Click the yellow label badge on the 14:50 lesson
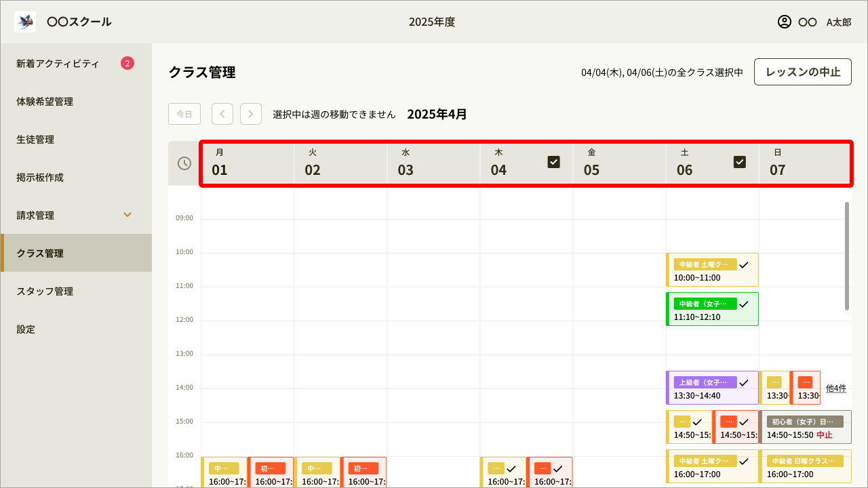Screen dimensions: 868x488 (682, 421)
